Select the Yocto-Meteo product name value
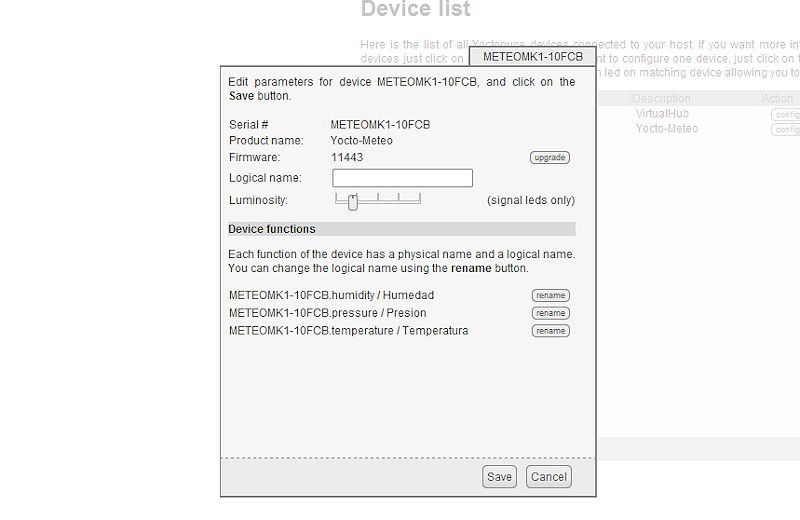Image resolution: width=800 pixels, height=520 pixels. tap(361, 141)
